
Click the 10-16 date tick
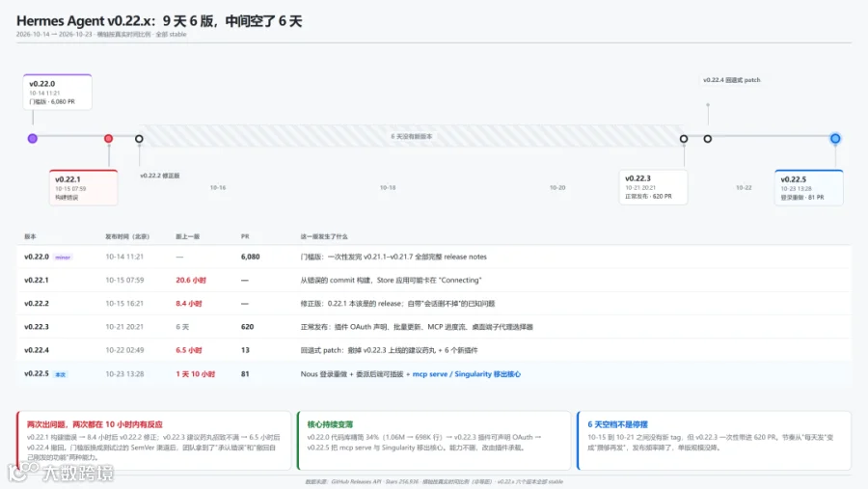point(218,188)
